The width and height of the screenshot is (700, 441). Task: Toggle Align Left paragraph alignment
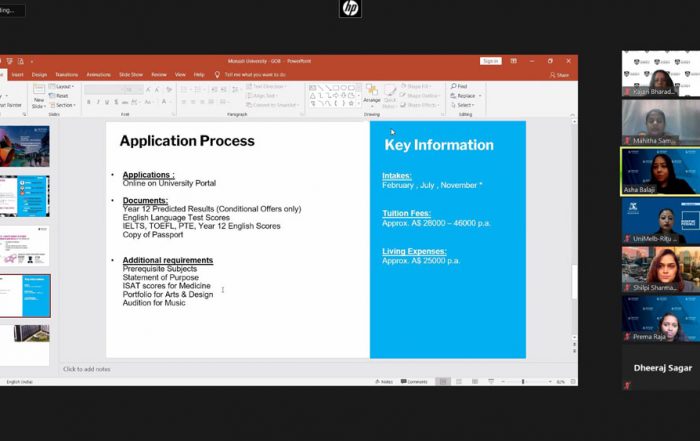[183, 102]
